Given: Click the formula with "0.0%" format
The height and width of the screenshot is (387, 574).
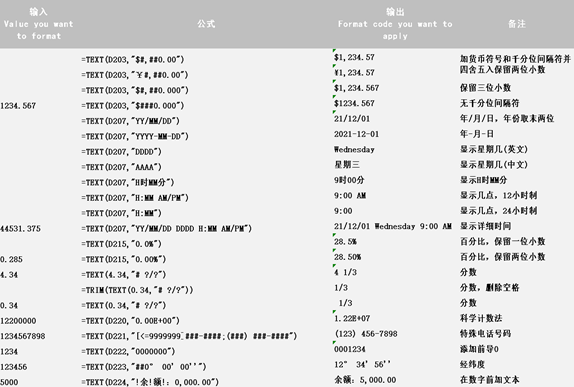Looking at the screenshot, I should [x=122, y=244].
